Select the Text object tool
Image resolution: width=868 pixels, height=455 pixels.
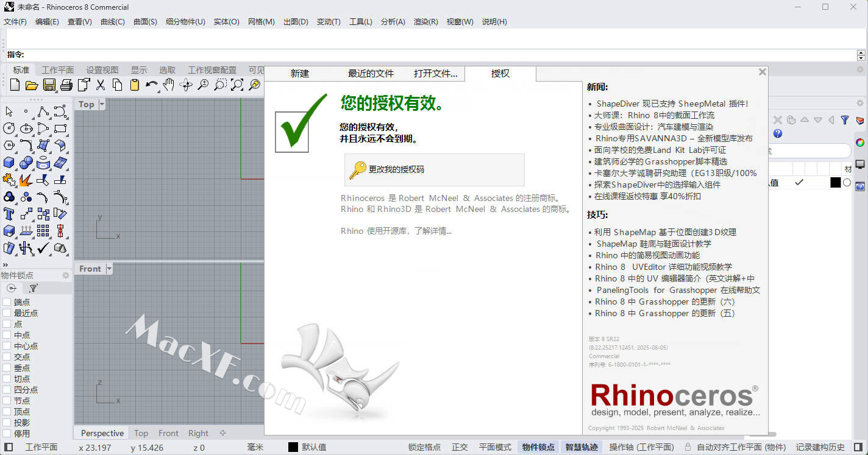9,214
